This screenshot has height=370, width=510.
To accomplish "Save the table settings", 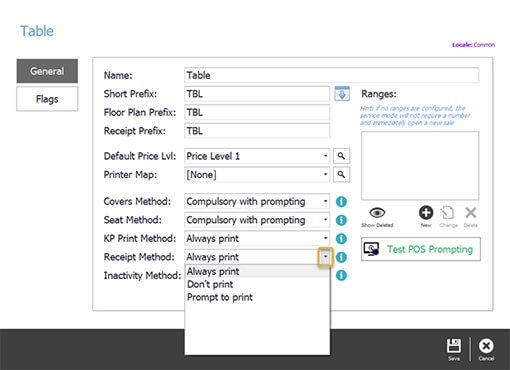I will [454, 349].
